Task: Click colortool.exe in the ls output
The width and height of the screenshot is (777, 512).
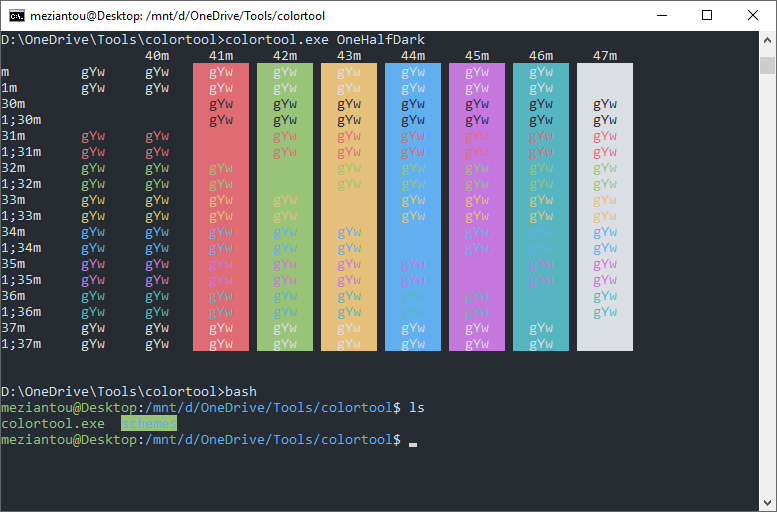Action: tap(53, 424)
